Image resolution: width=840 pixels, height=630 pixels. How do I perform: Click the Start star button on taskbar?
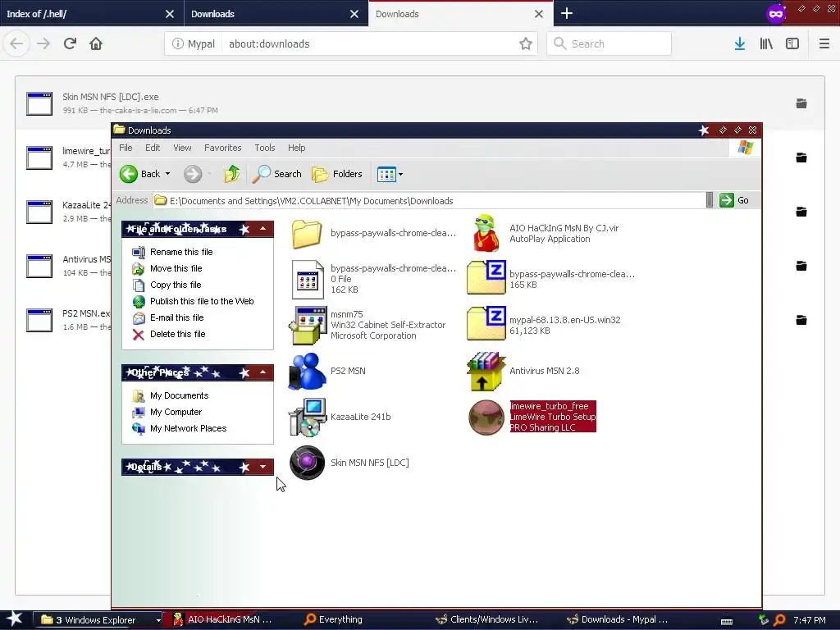14,619
